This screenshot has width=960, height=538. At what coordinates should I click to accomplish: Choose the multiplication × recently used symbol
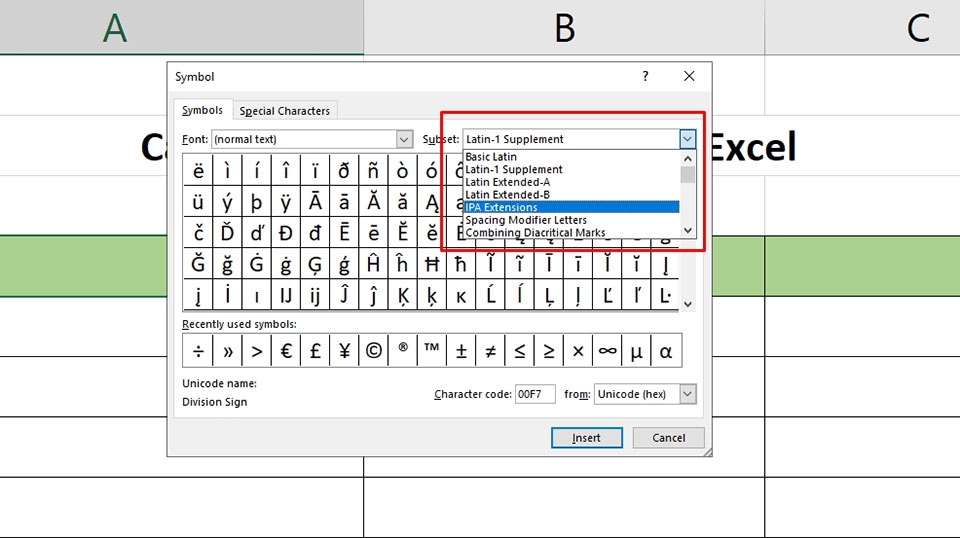578,351
